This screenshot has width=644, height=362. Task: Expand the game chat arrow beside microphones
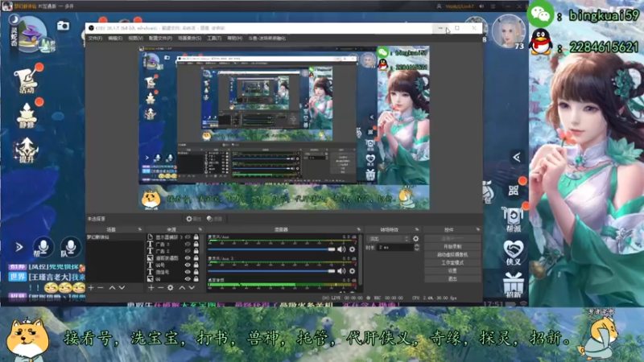(x=19, y=247)
